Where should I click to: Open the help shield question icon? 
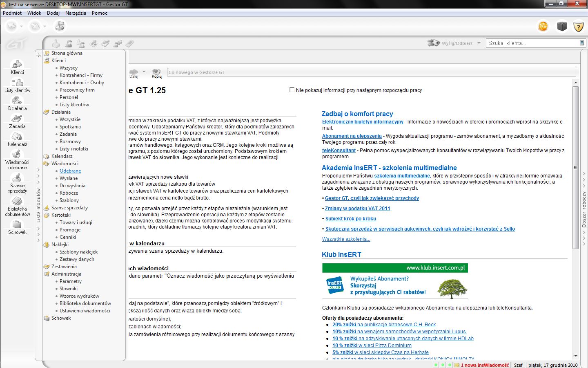coord(578,27)
